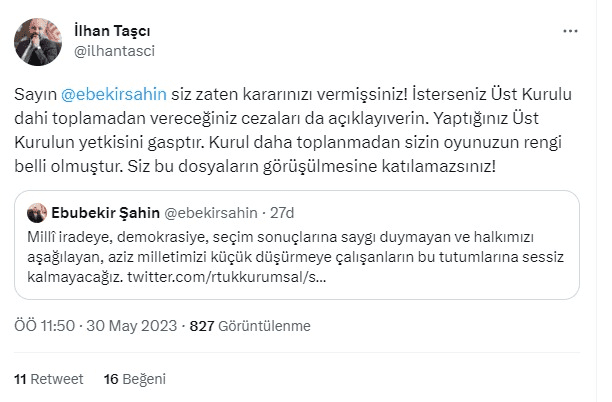This screenshot has height=402, width=612.
Task: Select the @ebekirsahin handle in quoted tweet
Action: (211, 213)
